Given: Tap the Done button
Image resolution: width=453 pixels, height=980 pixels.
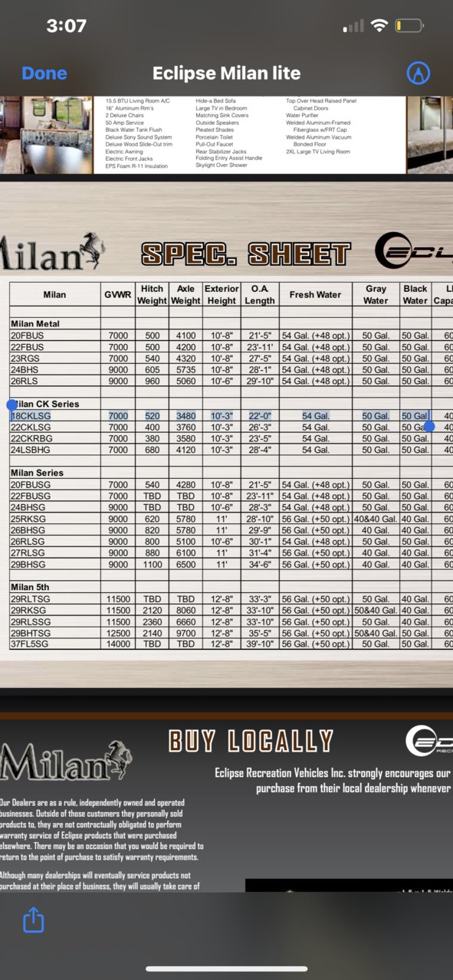Looking at the screenshot, I should 44,74.
